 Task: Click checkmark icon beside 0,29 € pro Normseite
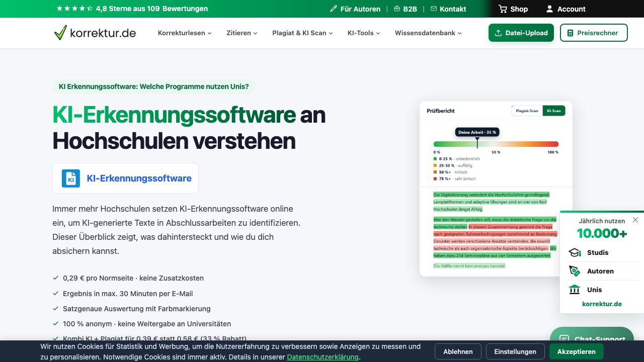tap(56, 278)
